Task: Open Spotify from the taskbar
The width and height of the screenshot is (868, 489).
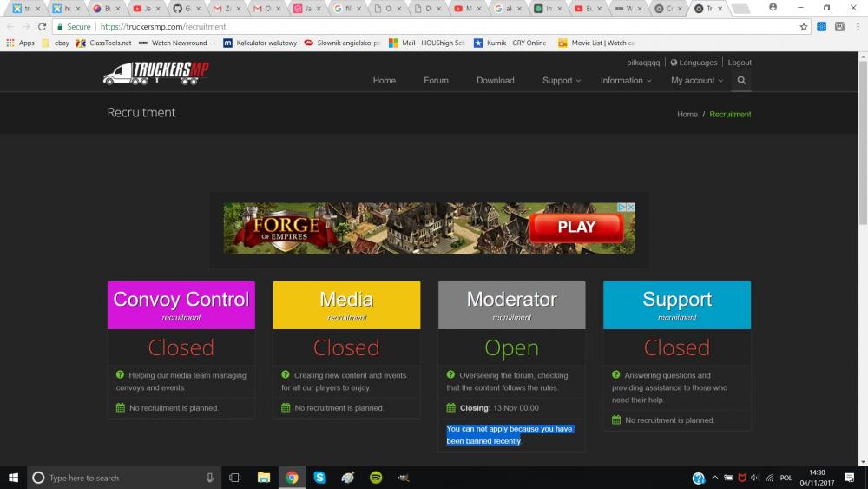Action: pyautogui.click(x=376, y=478)
